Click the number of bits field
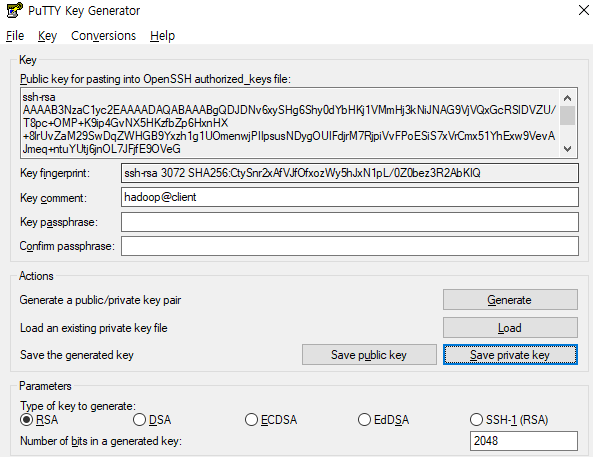 (524, 441)
